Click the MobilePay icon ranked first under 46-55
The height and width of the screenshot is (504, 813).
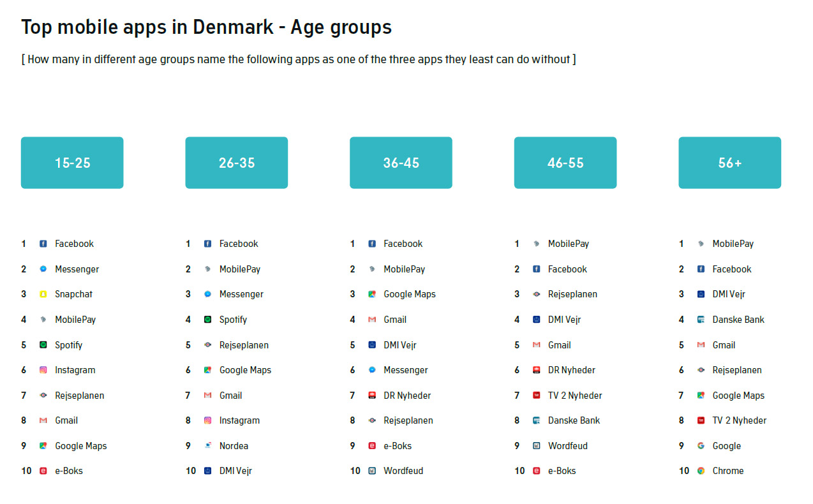[537, 244]
